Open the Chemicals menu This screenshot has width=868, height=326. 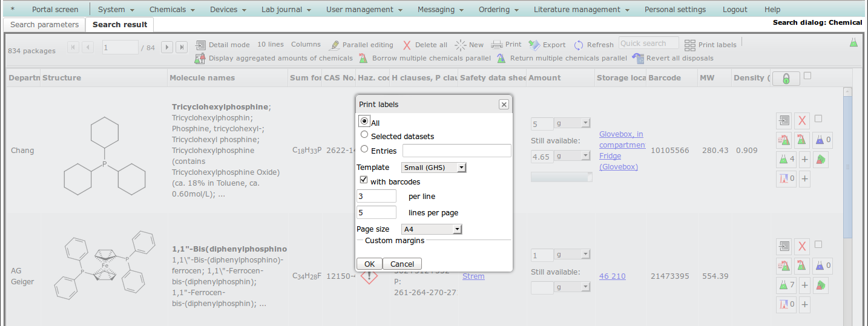(x=172, y=10)
